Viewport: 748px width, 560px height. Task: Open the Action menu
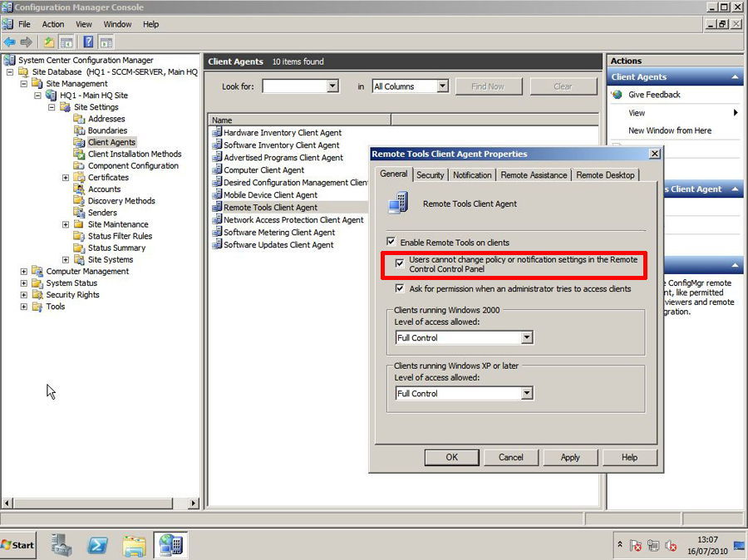(53, 24)
